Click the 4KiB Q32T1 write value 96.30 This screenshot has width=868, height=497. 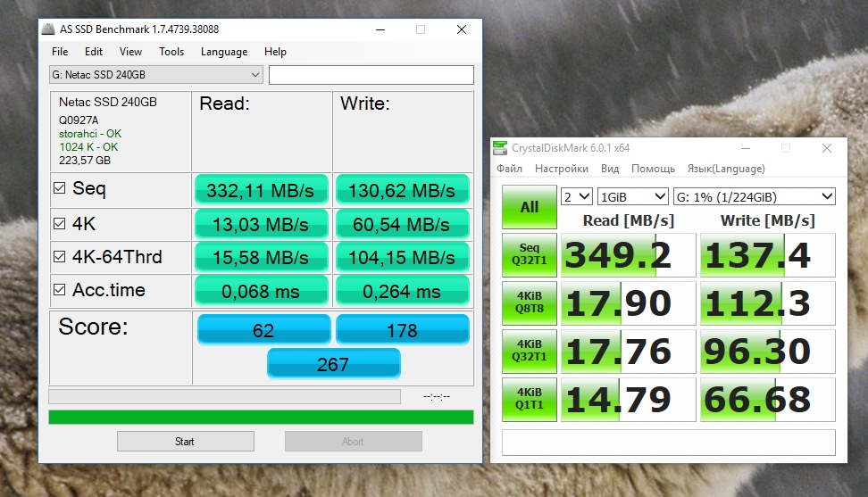pyautogui.click(x=768, y=351)
